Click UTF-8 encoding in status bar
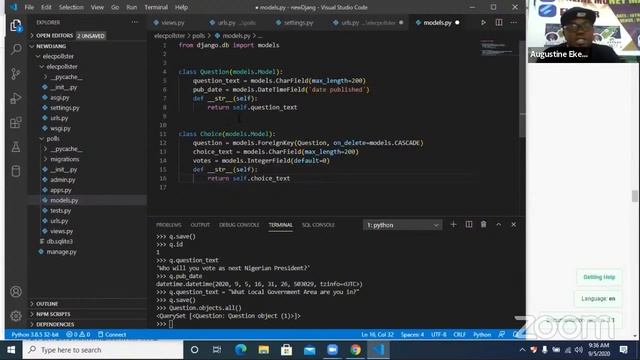The image size is (640, 360). click(439, 335)
